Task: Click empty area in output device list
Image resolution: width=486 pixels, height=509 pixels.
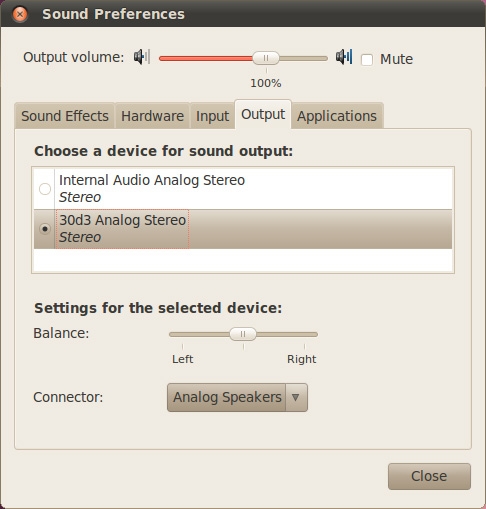Action: click(243, 260)
